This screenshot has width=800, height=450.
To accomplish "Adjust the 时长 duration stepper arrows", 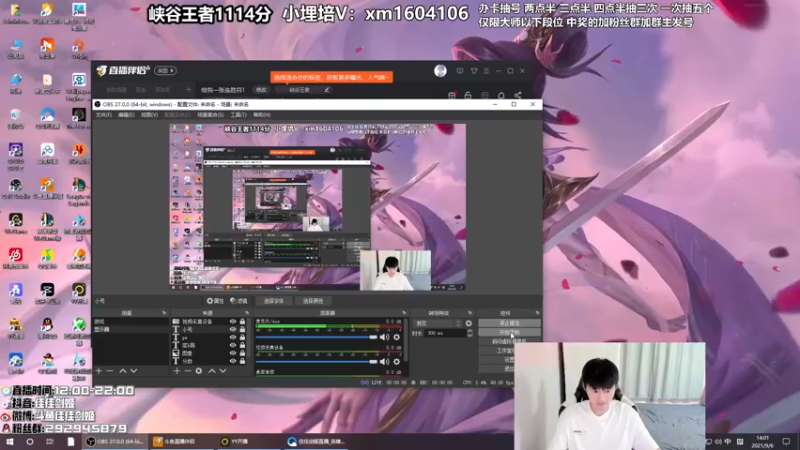I will pos(470,333).
